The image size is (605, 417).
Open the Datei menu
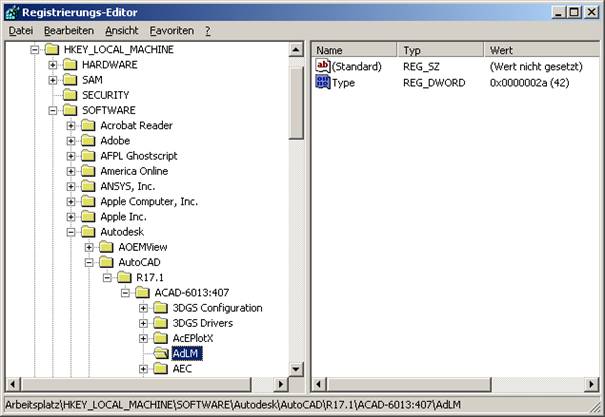21,31
